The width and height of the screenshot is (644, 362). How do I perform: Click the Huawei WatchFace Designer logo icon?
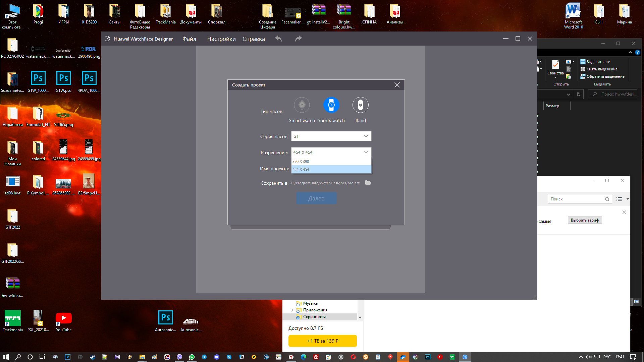coord(107,39)
